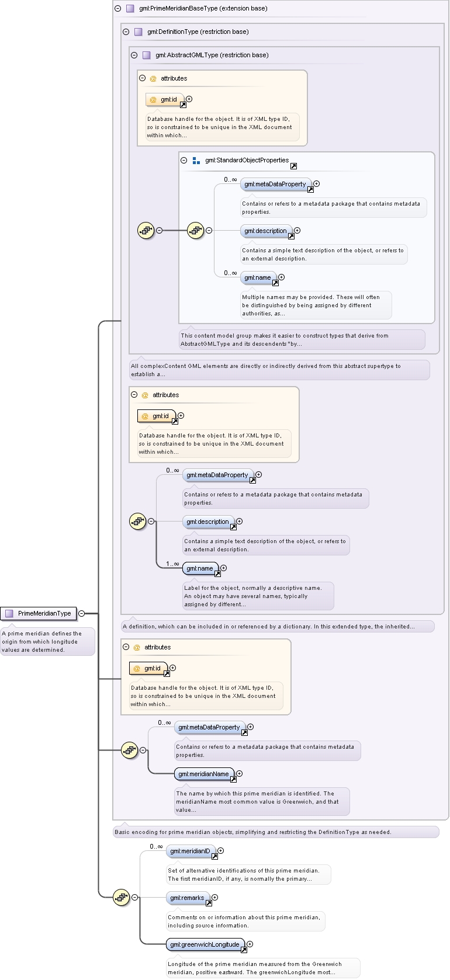Collapse attributes box inside gml:AbstractGMLType
Image resolution: width=450 pixels, height=980 pixels.
pyautogui.click(x=142, y=78)
